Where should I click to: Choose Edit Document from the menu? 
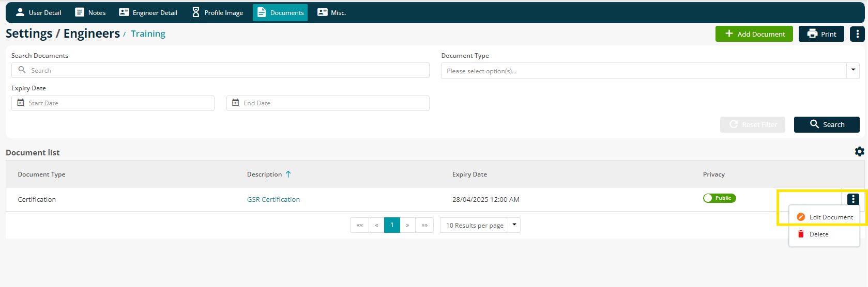click(x=824, y=217)
